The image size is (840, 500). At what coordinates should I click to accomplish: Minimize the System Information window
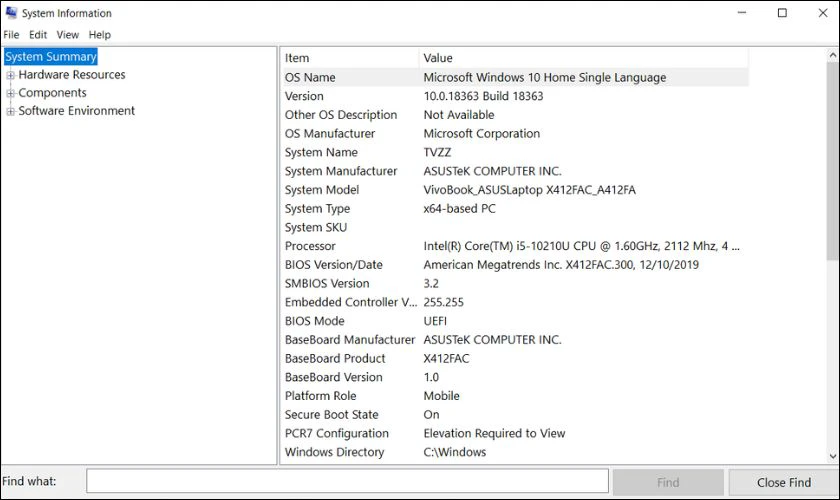click(742, 12)
